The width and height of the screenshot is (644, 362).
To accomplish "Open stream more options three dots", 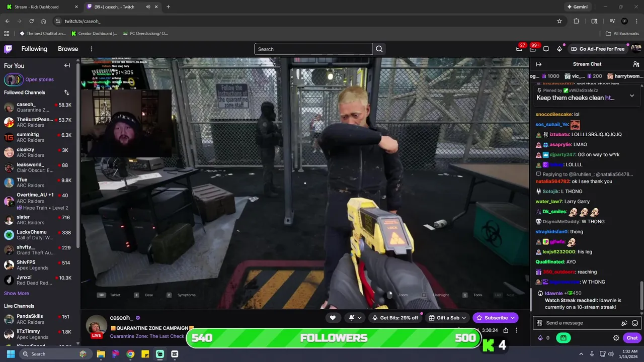I will tap(516, 330).
